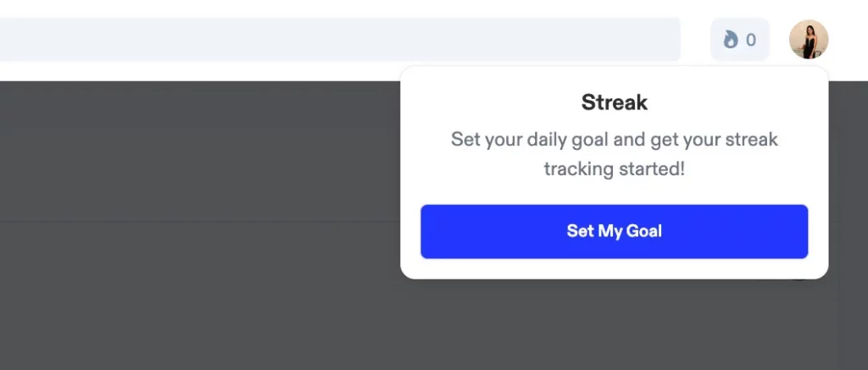Open the profile avatar menu
Image resolution: width=868 pixels, height=370 pixels.
(x=809, y=40)
